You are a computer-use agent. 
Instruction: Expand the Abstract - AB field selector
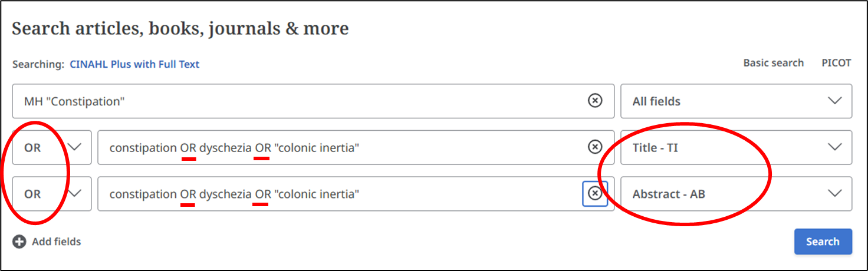[736, 194]
